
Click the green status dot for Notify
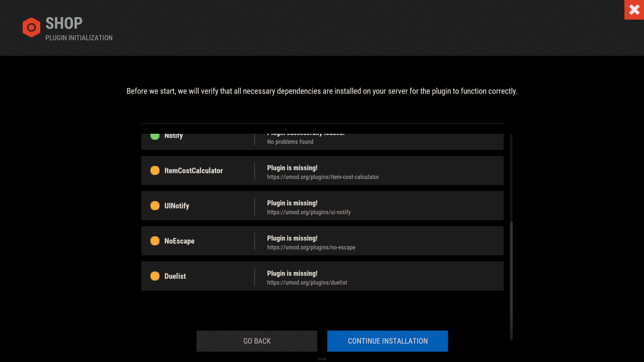coord(155,136)
